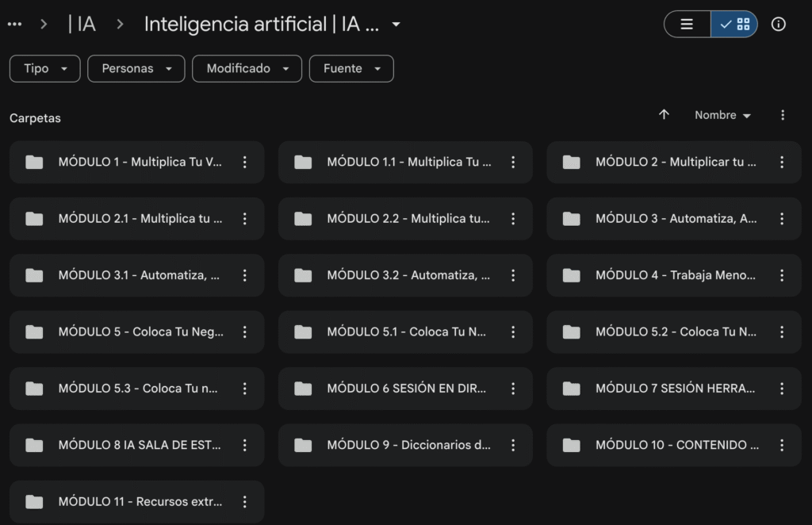Click the folder icon of MÓDULO 6

[x=303, y=389]
